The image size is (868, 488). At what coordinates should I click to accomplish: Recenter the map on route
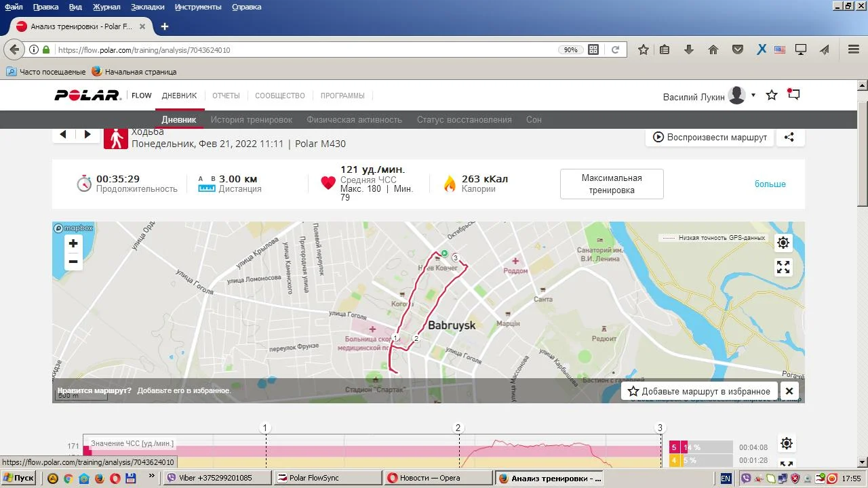coord(783,243)
